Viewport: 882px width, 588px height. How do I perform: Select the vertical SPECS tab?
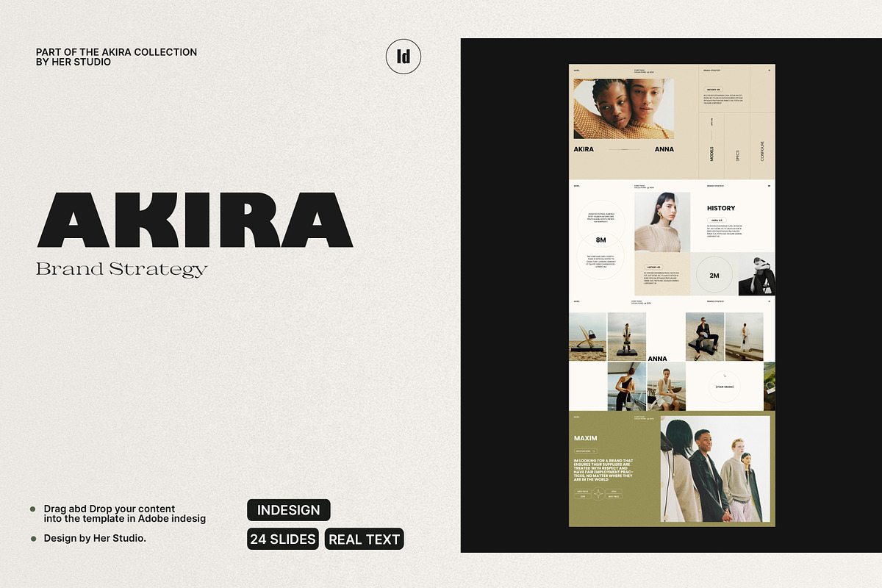(x=737, y=155)
